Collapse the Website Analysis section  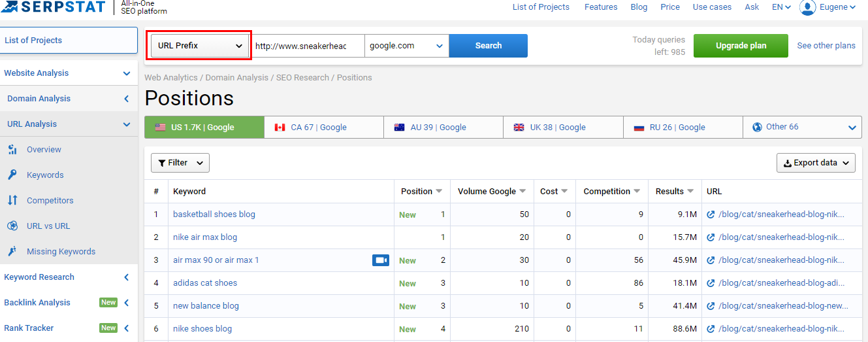point(127,74)
